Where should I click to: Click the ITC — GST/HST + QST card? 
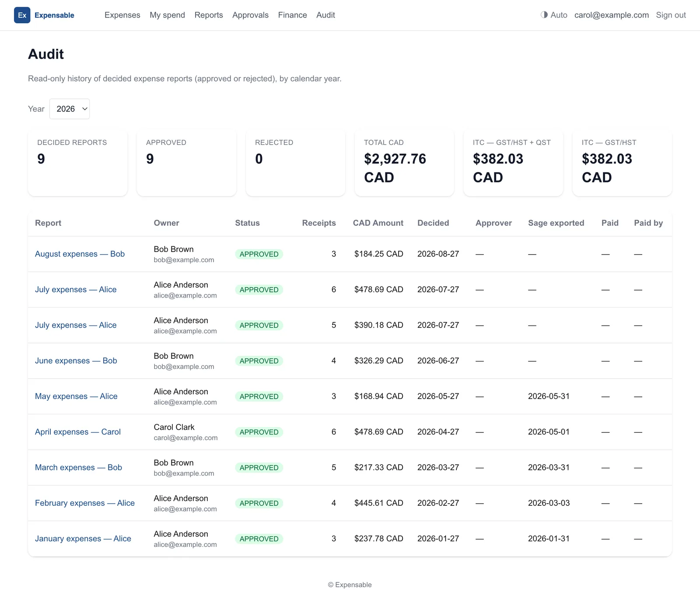click(x=513, y=163)
